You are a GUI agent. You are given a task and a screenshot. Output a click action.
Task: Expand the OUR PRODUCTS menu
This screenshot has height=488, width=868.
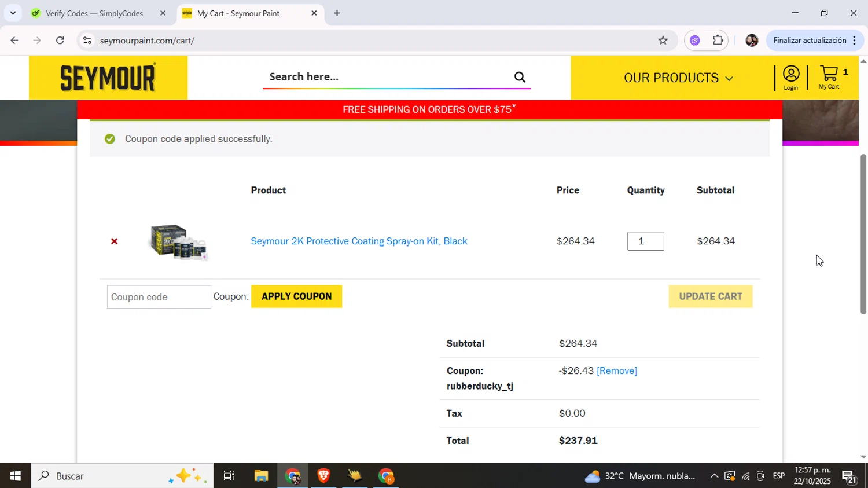678,78
